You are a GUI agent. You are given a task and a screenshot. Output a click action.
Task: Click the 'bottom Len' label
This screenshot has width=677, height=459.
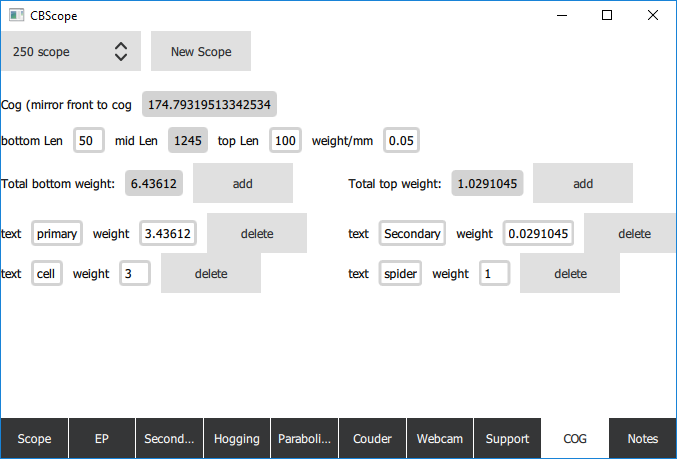32,141
